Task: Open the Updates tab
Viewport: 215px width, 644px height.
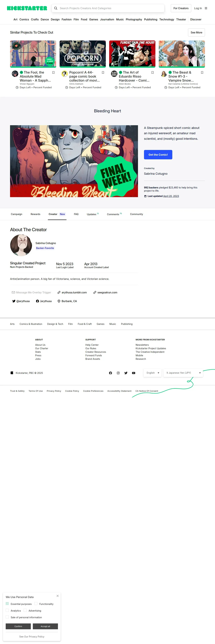Action: tap(93, 214)
